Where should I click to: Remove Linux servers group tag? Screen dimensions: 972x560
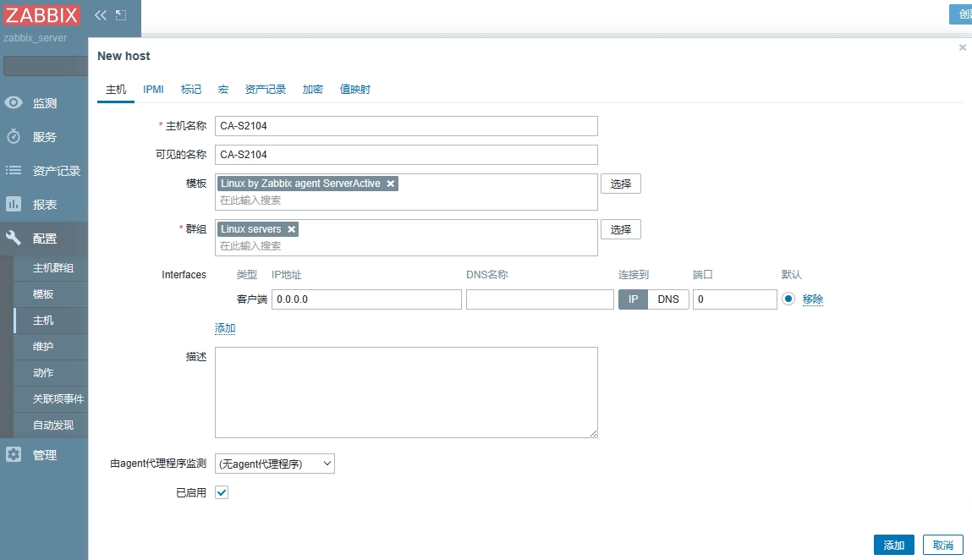click(x=292, y=229)
